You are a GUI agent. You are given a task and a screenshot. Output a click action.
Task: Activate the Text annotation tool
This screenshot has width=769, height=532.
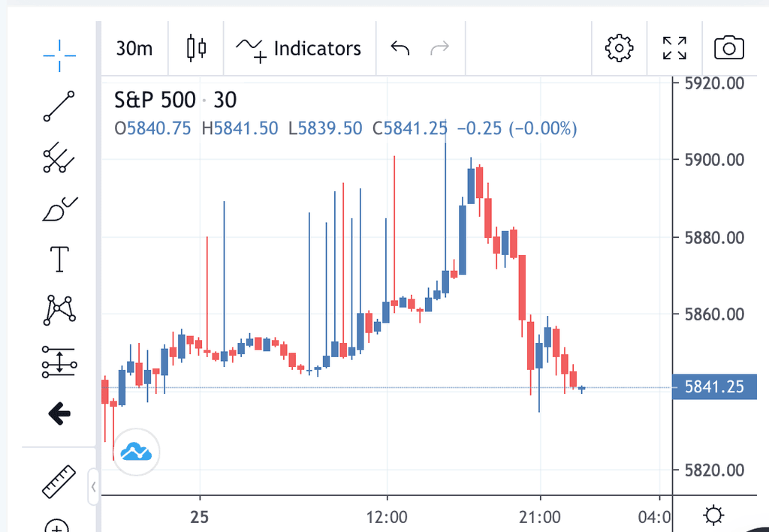pyautogui.click(x=59, y=259)
